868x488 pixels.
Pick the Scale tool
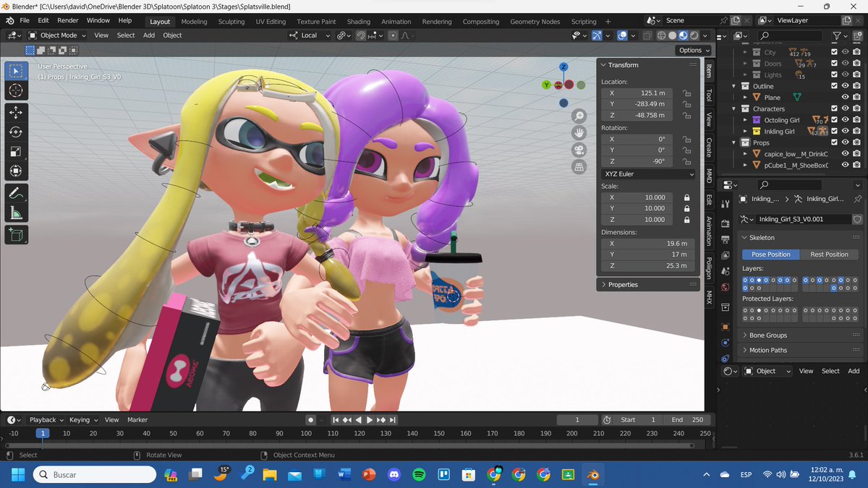[17, 152]
